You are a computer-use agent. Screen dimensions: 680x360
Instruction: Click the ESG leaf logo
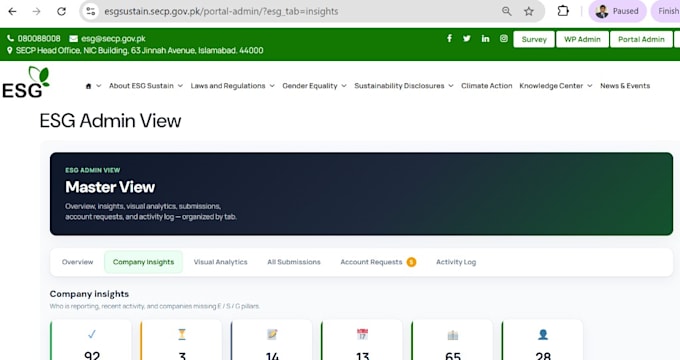(26, 82)
